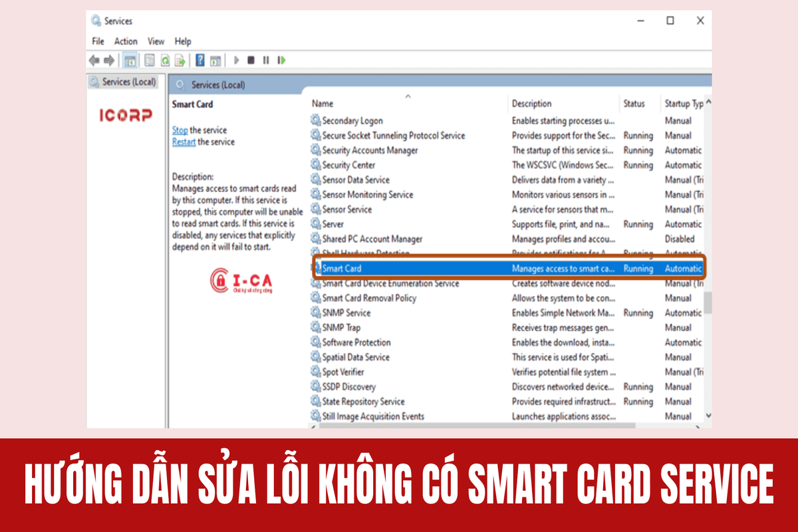Click the Restart Service toolbar icon

coord(281,60)
